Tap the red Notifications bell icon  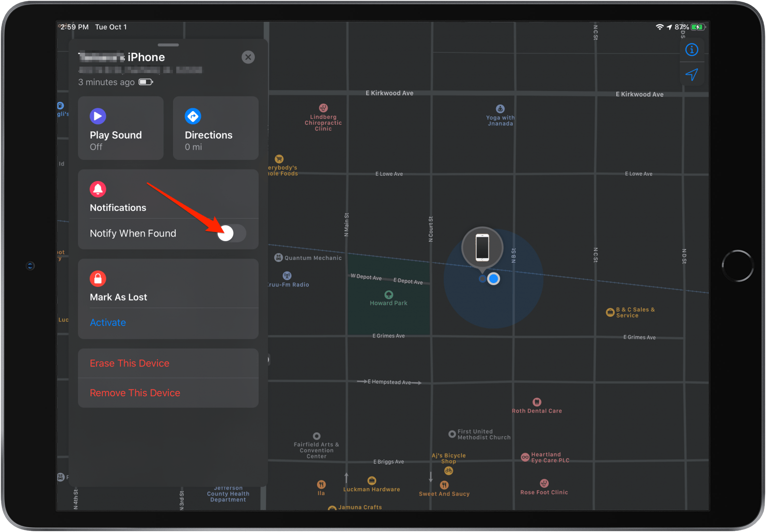coord(98,189)
